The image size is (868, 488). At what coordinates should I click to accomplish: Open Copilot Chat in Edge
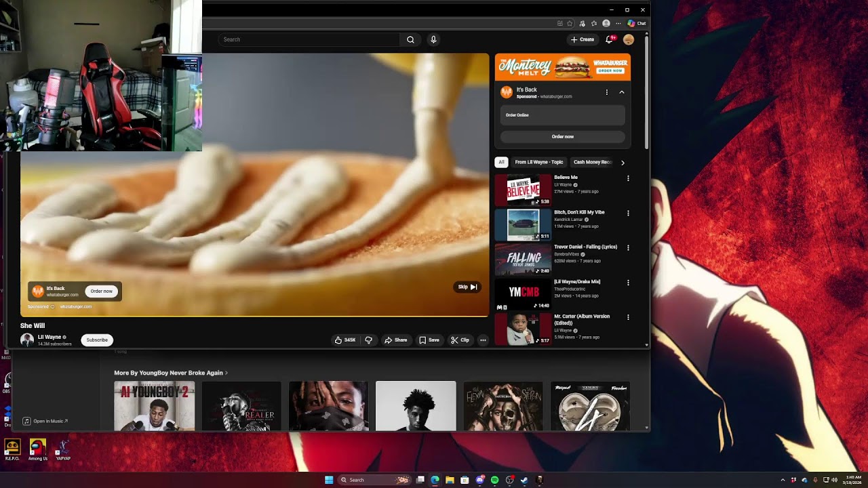pyautogui.click(x=636, y=23)
